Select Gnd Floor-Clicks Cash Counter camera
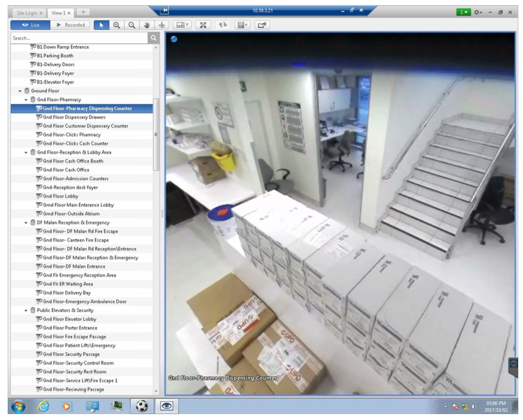The height and width of the screenshot is (420, 523). pos(76,144)
